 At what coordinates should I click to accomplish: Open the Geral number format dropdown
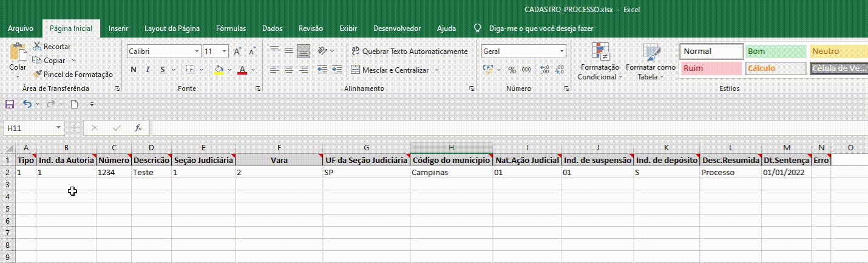coord(561,52)
